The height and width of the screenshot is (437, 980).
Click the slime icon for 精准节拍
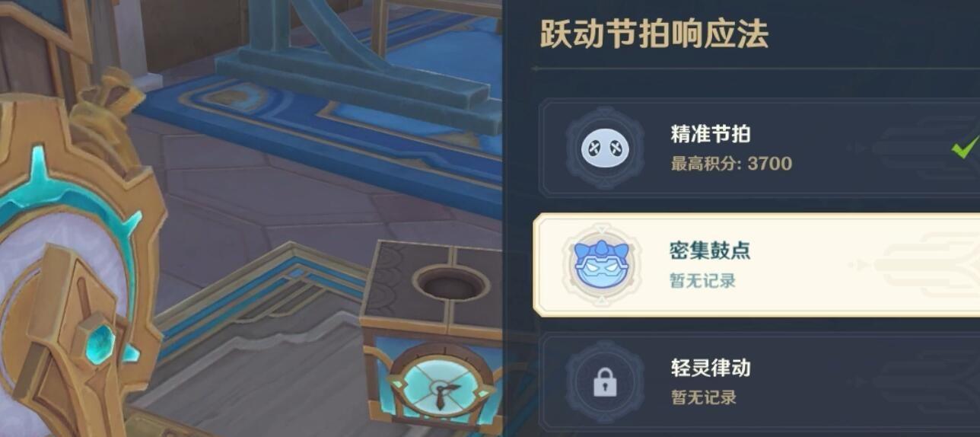coord(605,148)
